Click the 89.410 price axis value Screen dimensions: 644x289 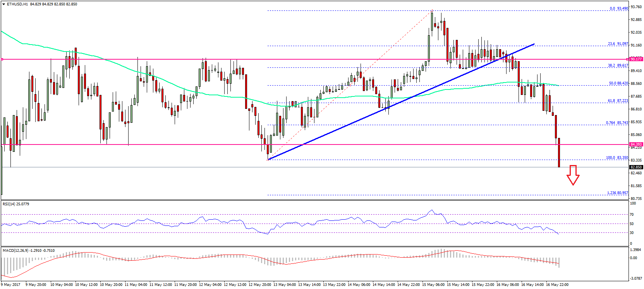coord(636,71)
